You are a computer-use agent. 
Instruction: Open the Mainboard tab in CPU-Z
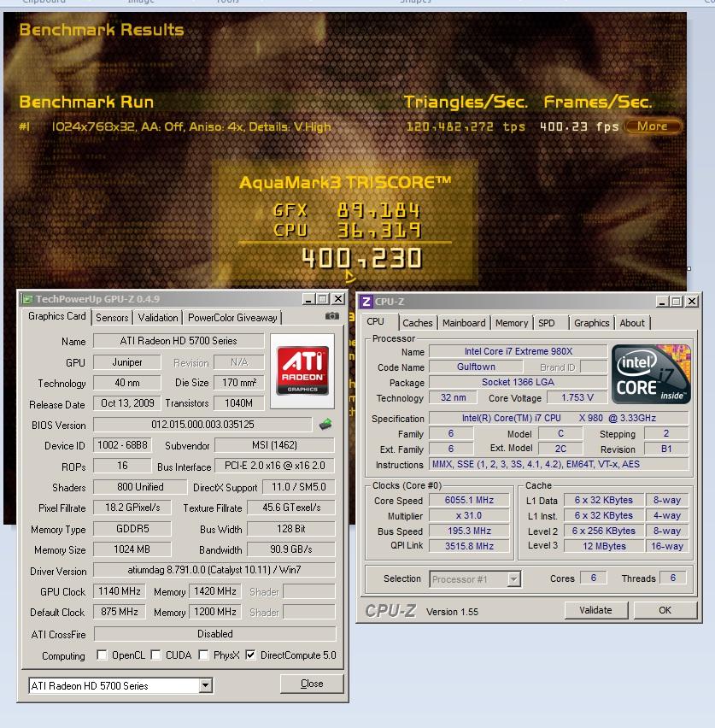(464, 323)
